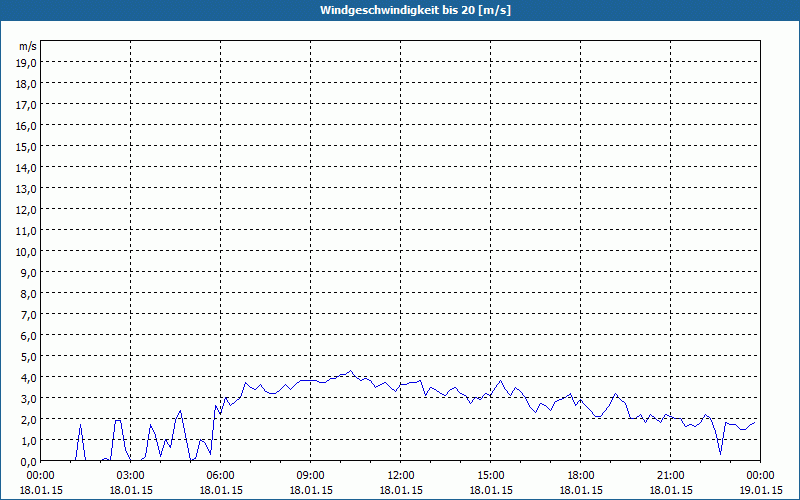Click the 3,0 y-axis label
800x500 pixels.
pos(29,398)
